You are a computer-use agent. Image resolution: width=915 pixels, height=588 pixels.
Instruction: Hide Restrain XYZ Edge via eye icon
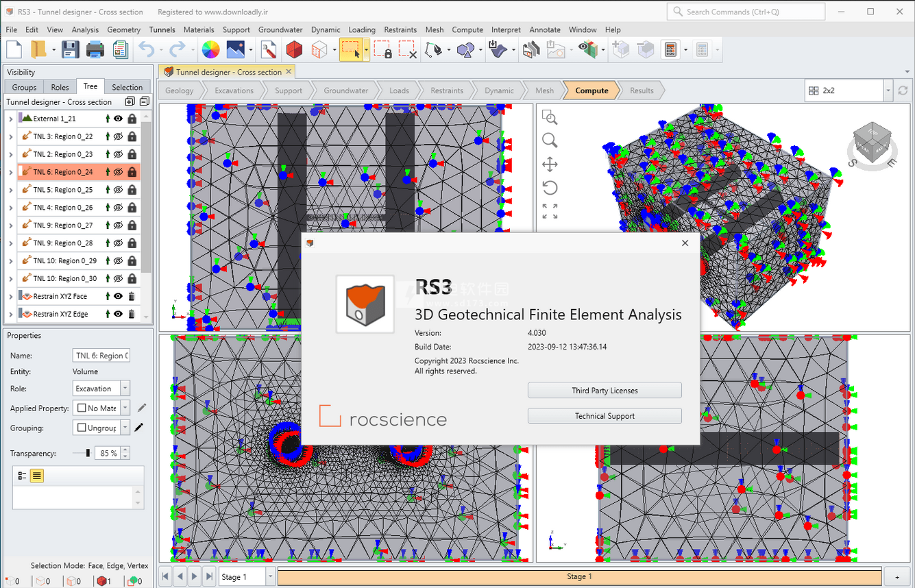118,314
